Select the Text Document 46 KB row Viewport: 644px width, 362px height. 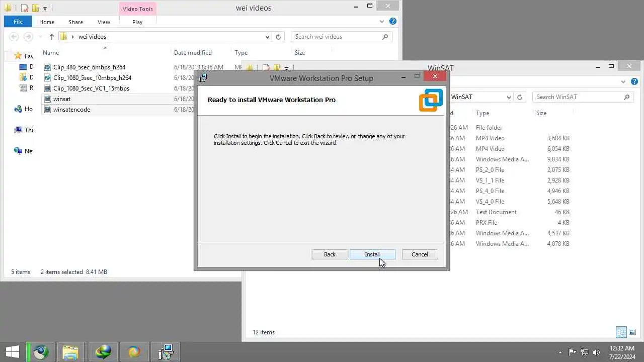click(508, 212)
